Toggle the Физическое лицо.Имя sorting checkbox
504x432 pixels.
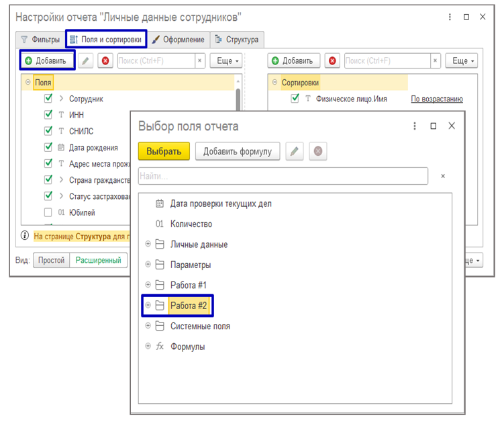coord(295,99)
